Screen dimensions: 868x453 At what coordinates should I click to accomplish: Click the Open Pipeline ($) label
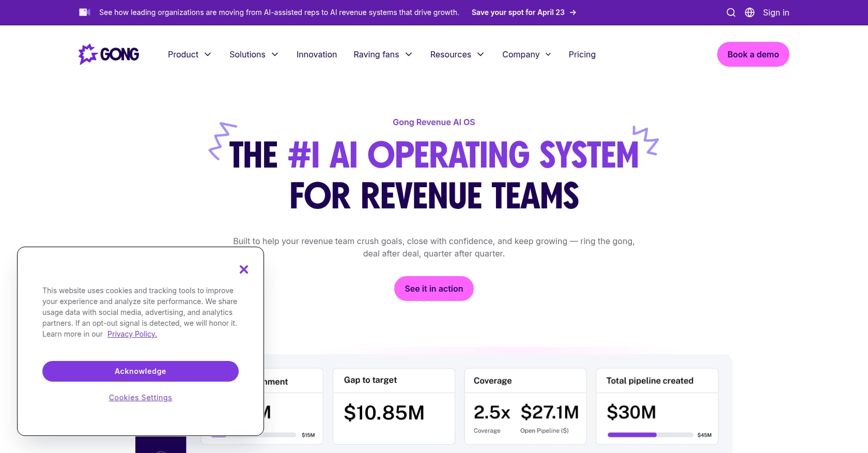tap(545, 431)
